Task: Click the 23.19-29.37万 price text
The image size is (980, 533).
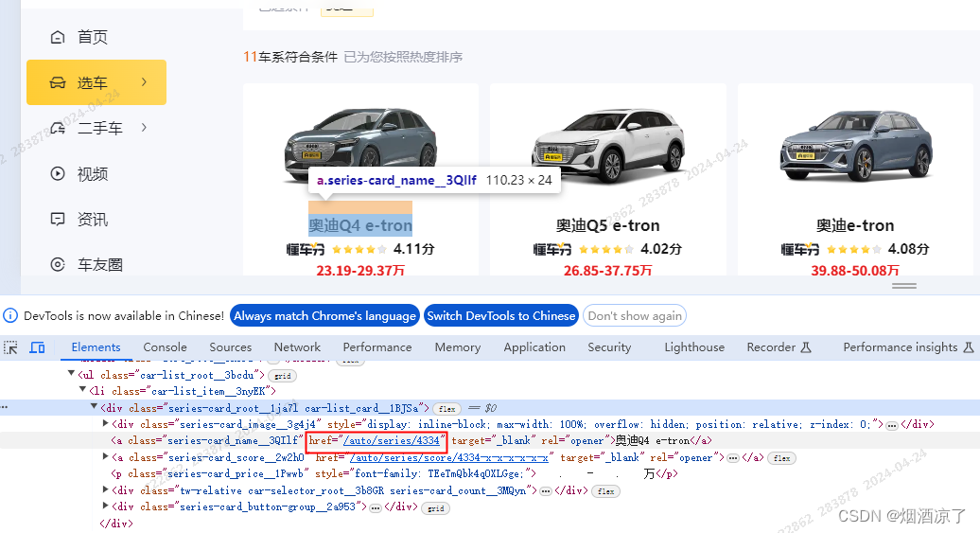Action: [x=360, y=270]
